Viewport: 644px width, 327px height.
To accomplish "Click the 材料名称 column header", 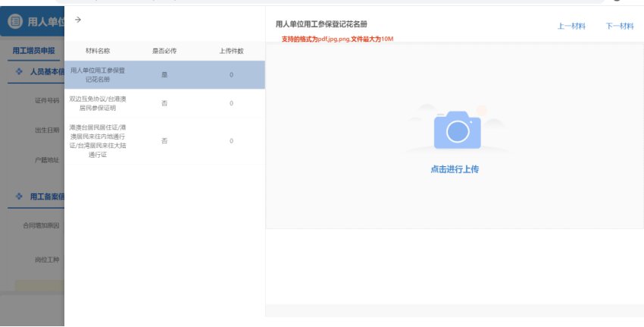I will pos(98,51).
